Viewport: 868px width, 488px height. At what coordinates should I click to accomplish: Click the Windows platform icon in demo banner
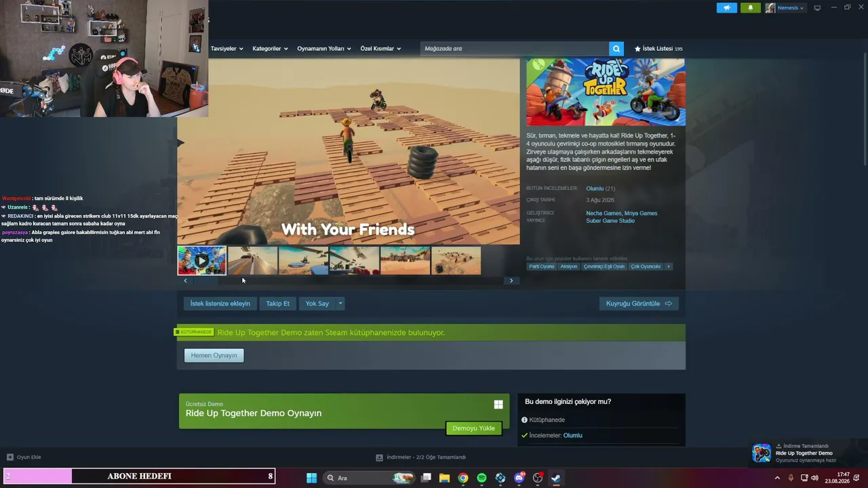(x=498, y=405)
